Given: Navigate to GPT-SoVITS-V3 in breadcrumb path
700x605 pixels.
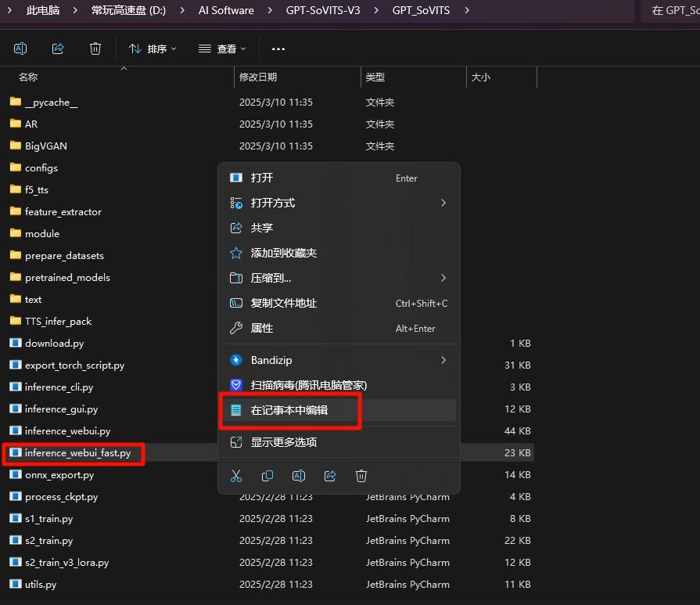Looking at the screenshot, I should 323,10.
